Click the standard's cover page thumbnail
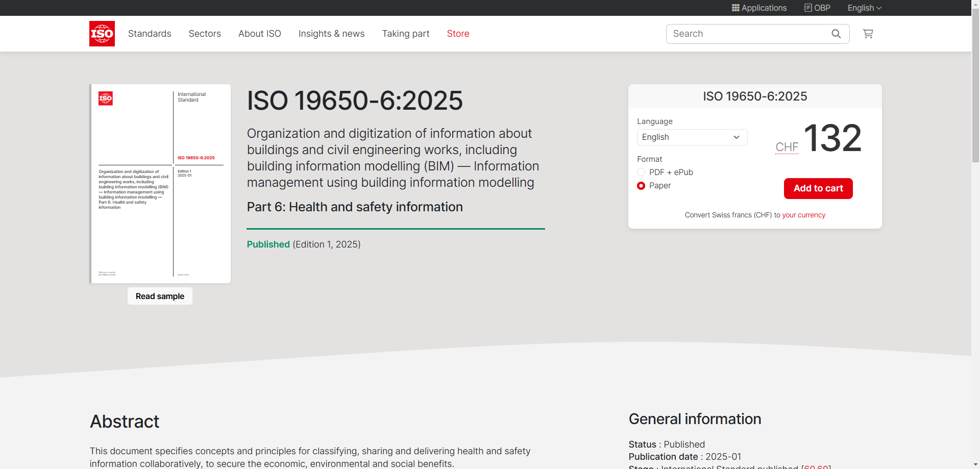This screenshot has width=980, height=469. (160, 184)
